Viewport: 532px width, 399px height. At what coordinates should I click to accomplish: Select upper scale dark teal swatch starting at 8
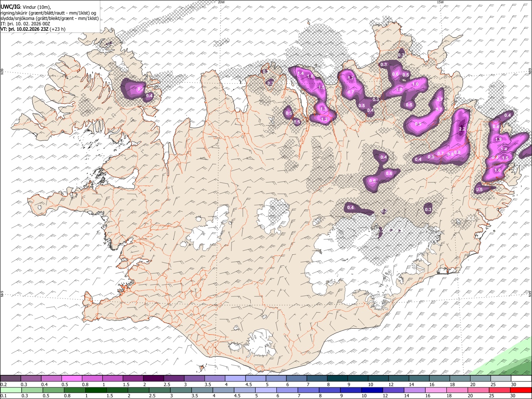337,378
